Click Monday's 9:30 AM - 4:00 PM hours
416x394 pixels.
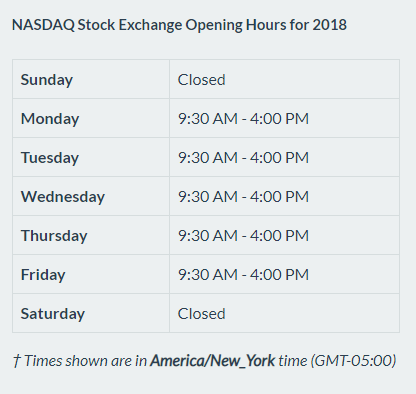(x=243, y=119)
